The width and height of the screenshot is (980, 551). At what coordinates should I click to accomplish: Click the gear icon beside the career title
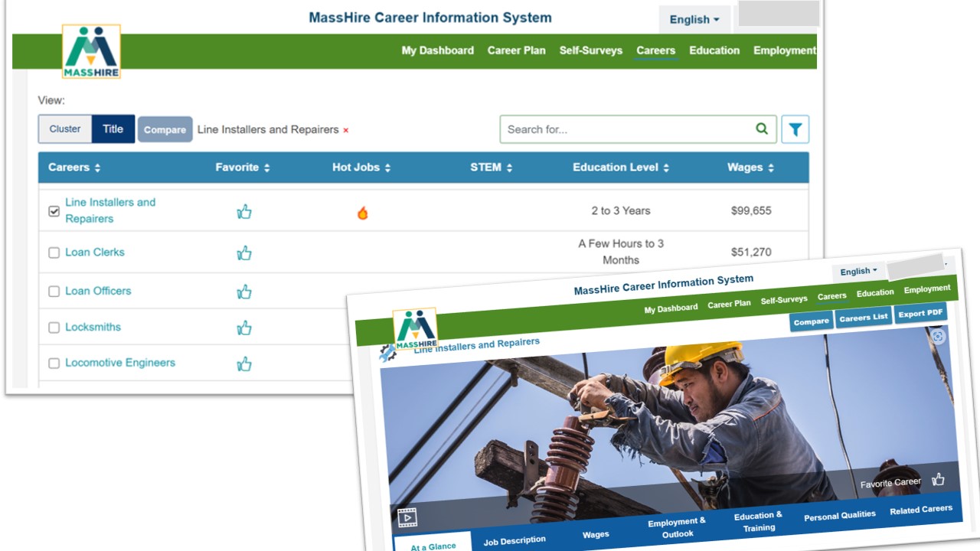click(387, 353)
